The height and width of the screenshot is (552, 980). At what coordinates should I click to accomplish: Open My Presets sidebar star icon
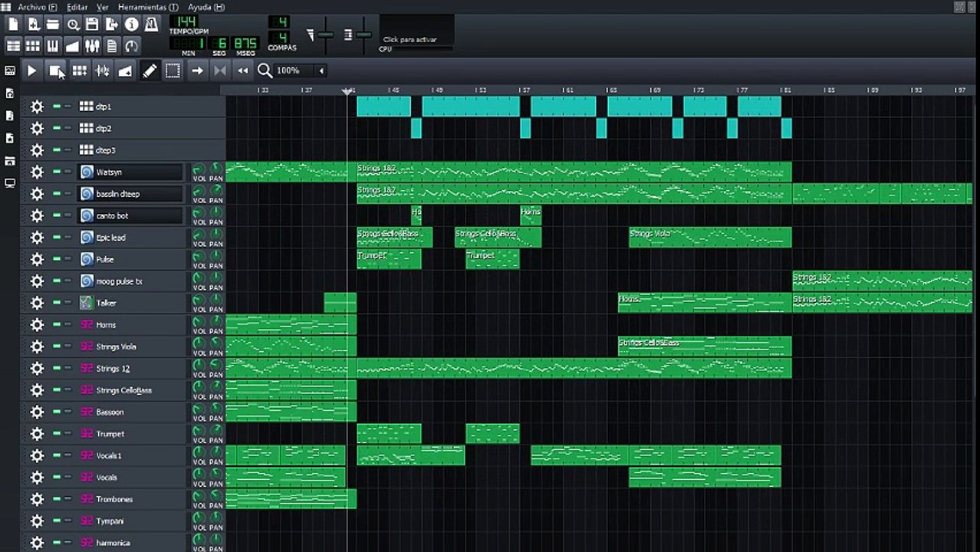point(10,139)
